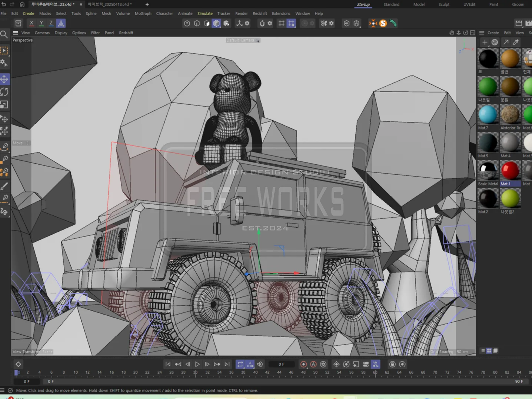Click the undo arrow icon
This screenshot has height=399, width=532.
pos(4,4)
